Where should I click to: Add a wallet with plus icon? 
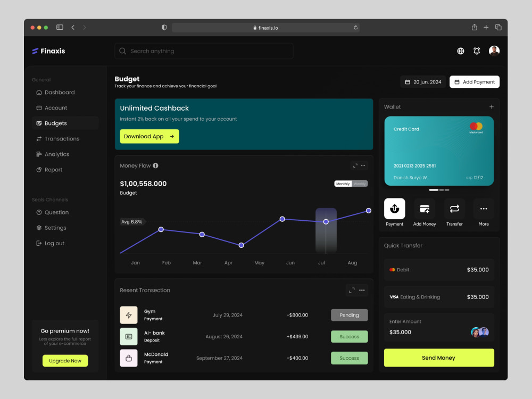491,107
